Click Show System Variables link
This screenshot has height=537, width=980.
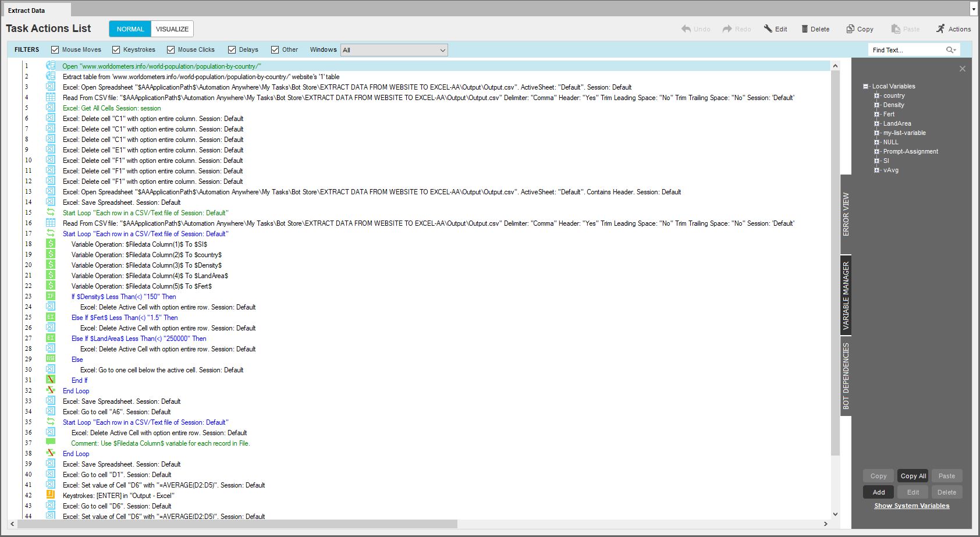911,506
